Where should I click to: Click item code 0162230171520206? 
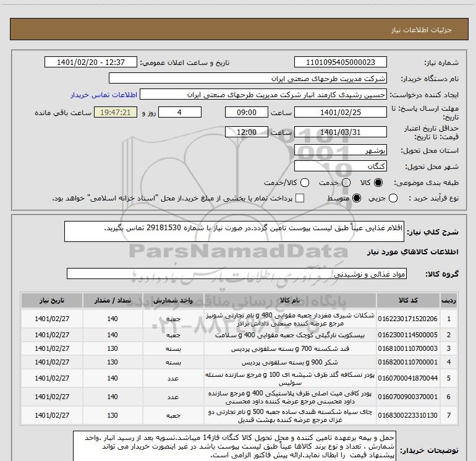pos(408,319)
